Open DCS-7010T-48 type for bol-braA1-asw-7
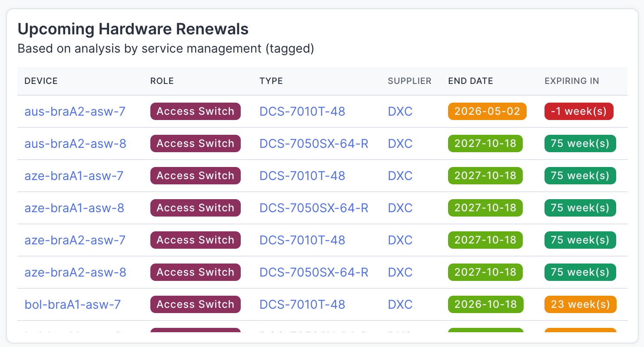644x347 pixels. pyautogui.click(x=302, y=304)
